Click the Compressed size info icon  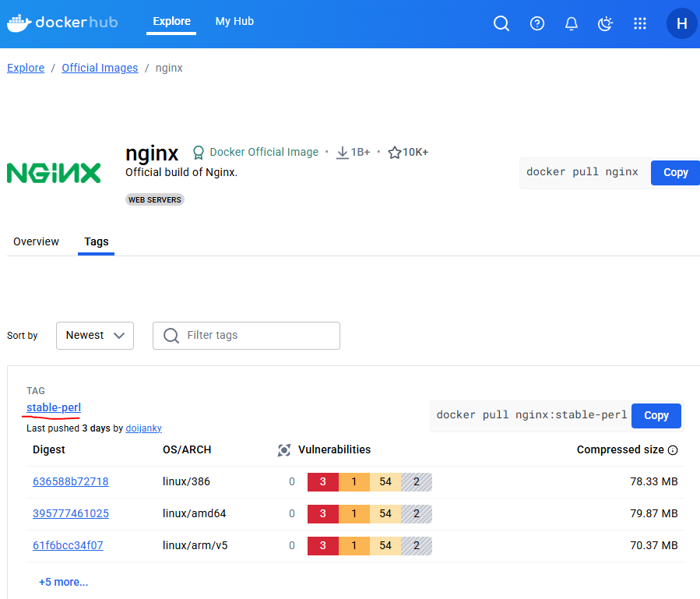click(x=672, y=450)
